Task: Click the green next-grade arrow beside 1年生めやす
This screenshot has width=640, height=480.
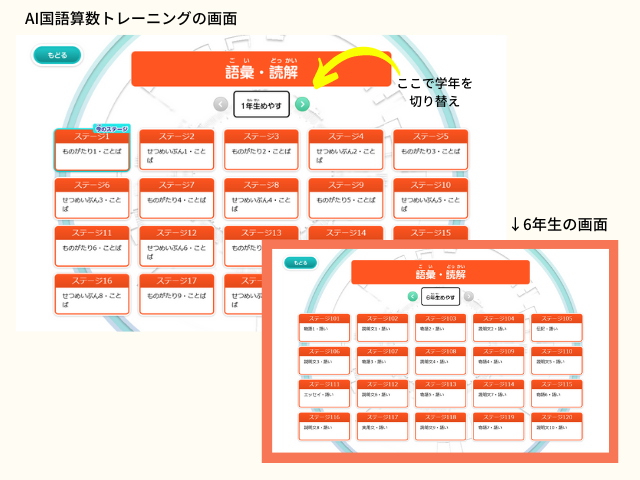Action: (x=303, y=104)
